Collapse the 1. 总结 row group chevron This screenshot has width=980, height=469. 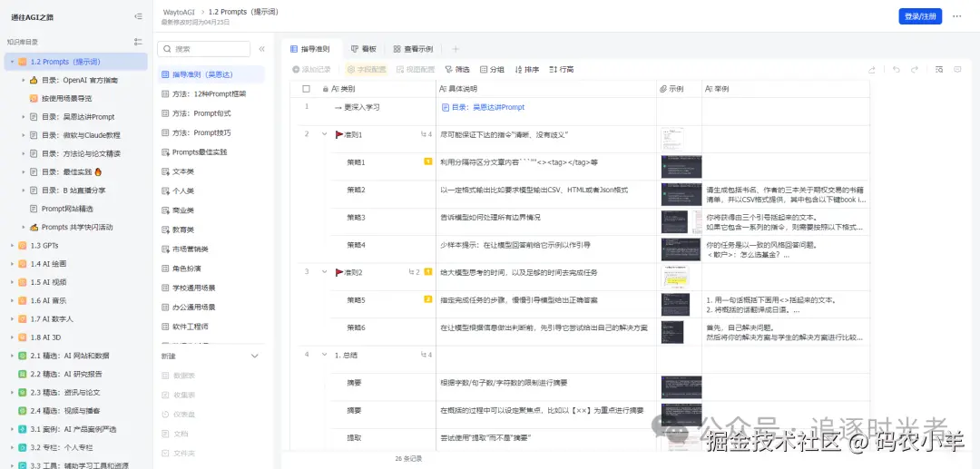point(324,355)
